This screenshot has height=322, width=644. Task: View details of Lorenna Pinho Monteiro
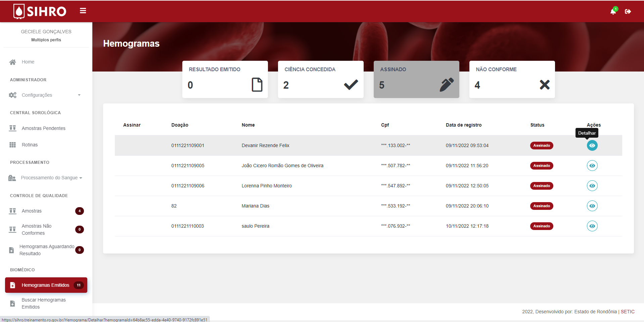[x=592, y=186]
